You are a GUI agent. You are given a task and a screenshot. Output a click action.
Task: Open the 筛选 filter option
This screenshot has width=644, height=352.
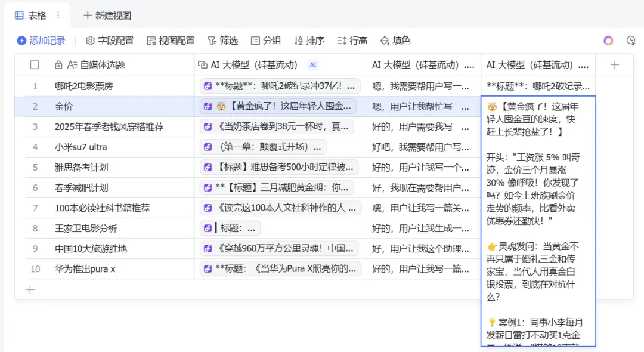pyautogui.click(x=222, y=41)
